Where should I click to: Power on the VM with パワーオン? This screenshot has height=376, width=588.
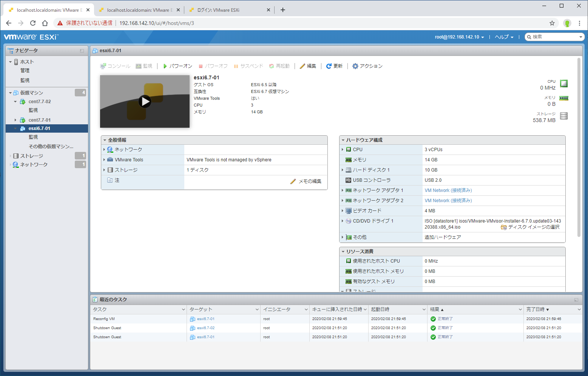point(177,66)
